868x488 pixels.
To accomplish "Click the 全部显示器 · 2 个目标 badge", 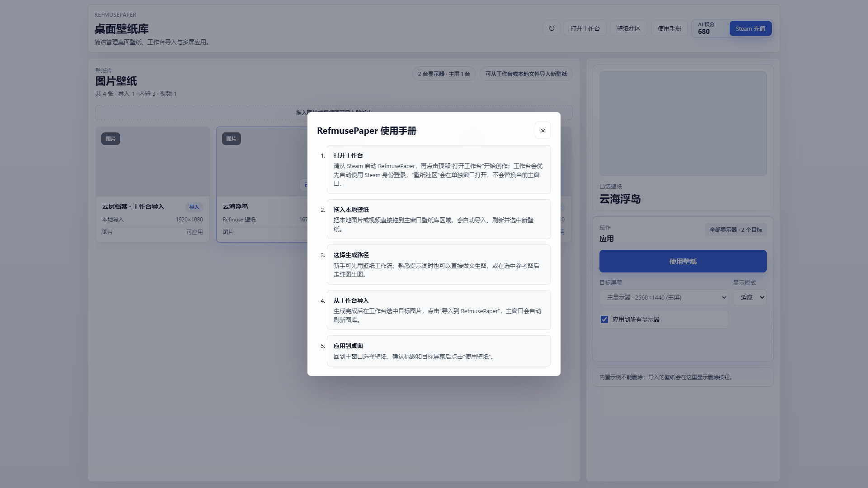I will [736, 230].
